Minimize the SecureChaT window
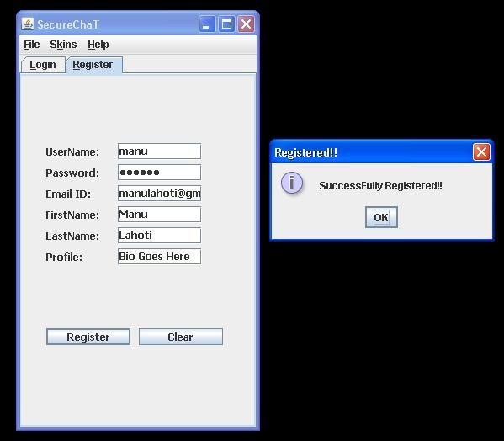Viewport: 504px width, 441px height. pyautogui.click(x=207, y=24)
